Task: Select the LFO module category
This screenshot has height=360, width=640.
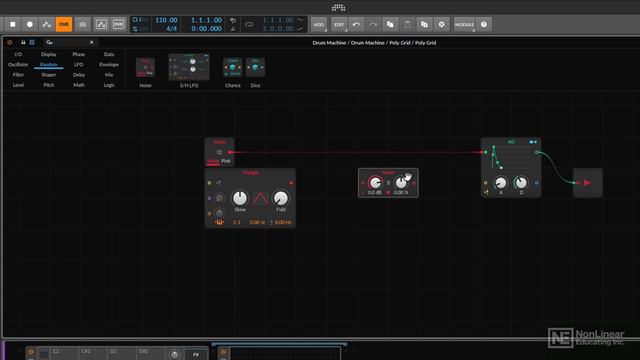Action: (x=79, y=64)
